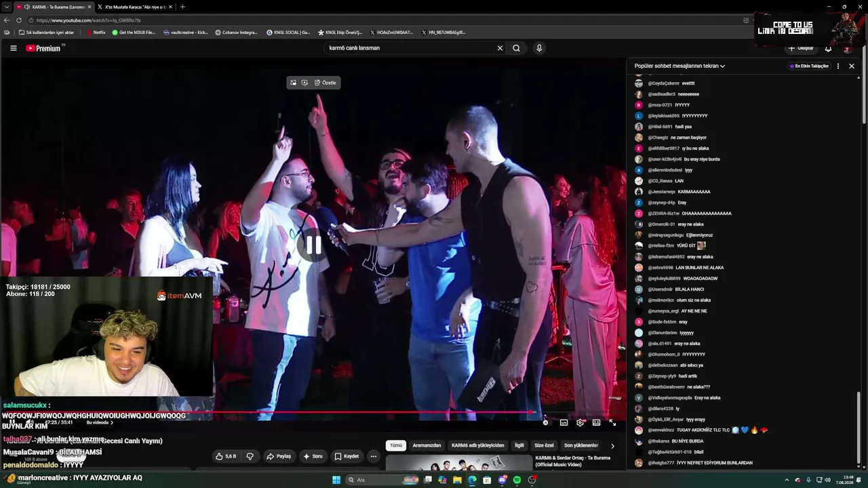Viewport: 868px width, 488px height.
Task: Enter fullscreen video mode
Action: tap(612, 422)
